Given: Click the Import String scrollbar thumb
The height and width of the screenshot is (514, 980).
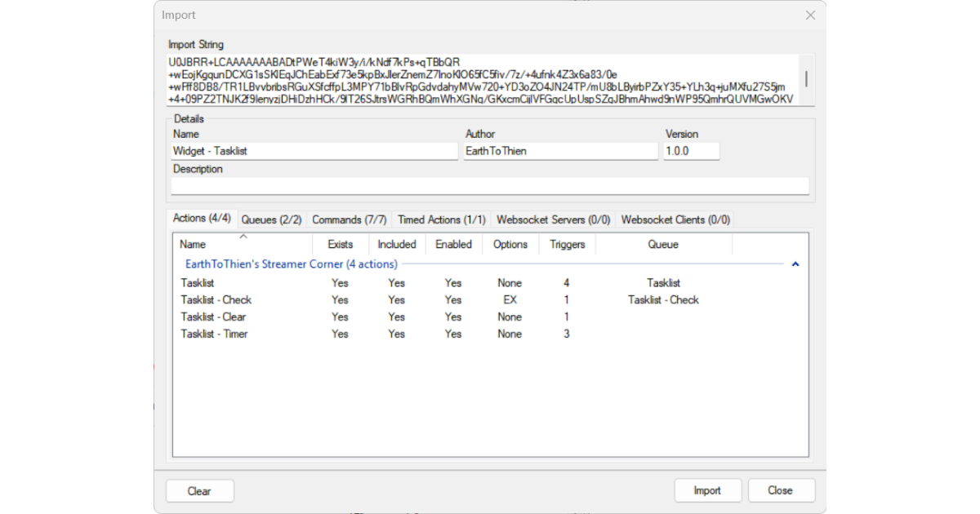Looking at the screenshot, I should pyautogui.click(x=806, y=78).
